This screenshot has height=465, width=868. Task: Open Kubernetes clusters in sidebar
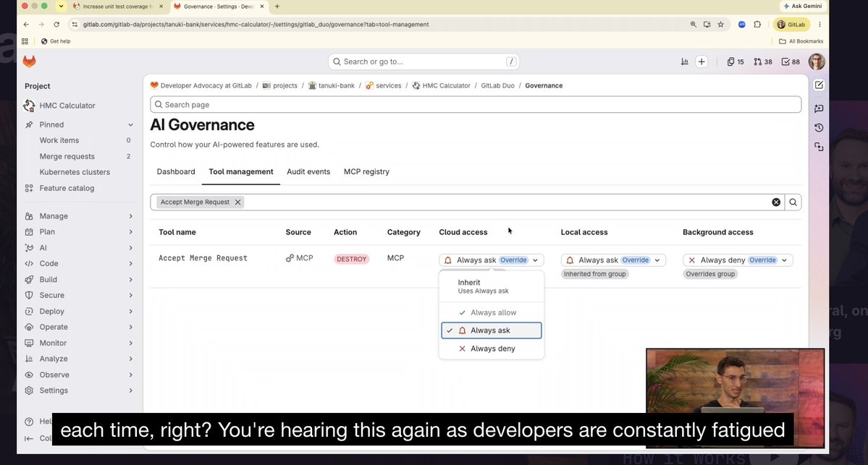coord(79,172)
